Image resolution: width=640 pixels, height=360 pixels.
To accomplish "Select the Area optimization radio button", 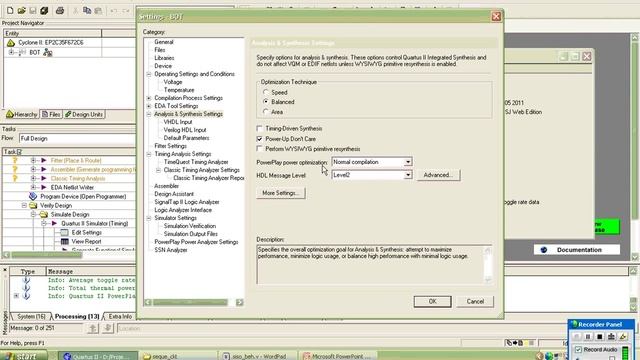I will [266, 111].
